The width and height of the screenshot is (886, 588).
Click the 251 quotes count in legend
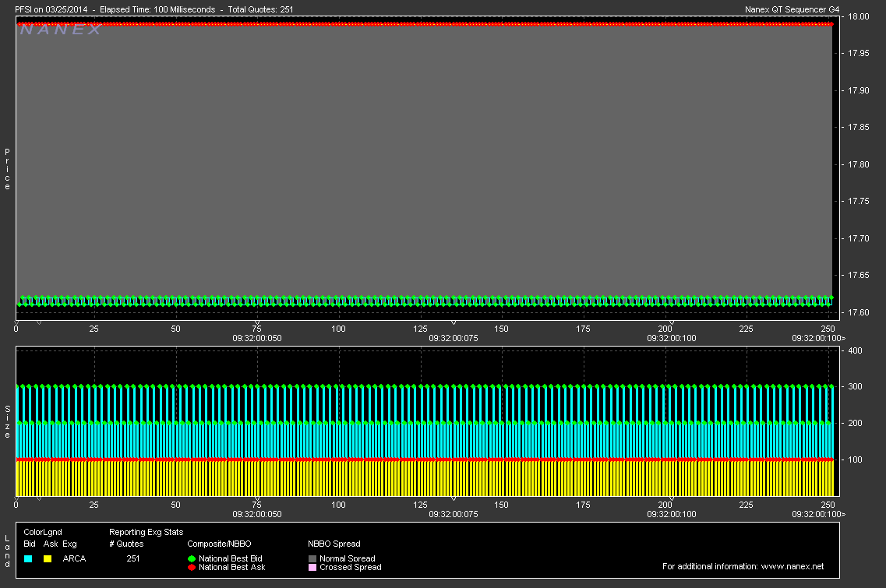[x=132, y=558]
